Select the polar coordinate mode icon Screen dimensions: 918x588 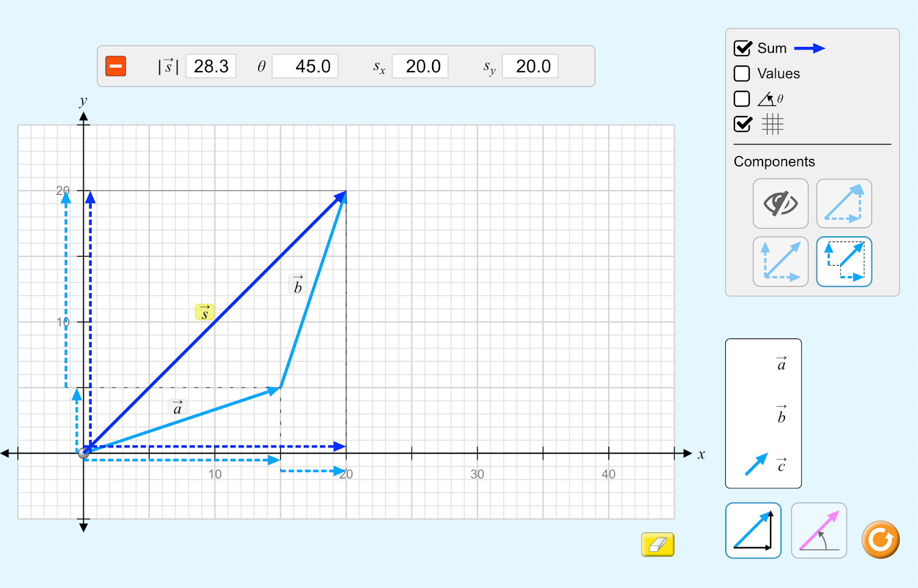[819, 531]
